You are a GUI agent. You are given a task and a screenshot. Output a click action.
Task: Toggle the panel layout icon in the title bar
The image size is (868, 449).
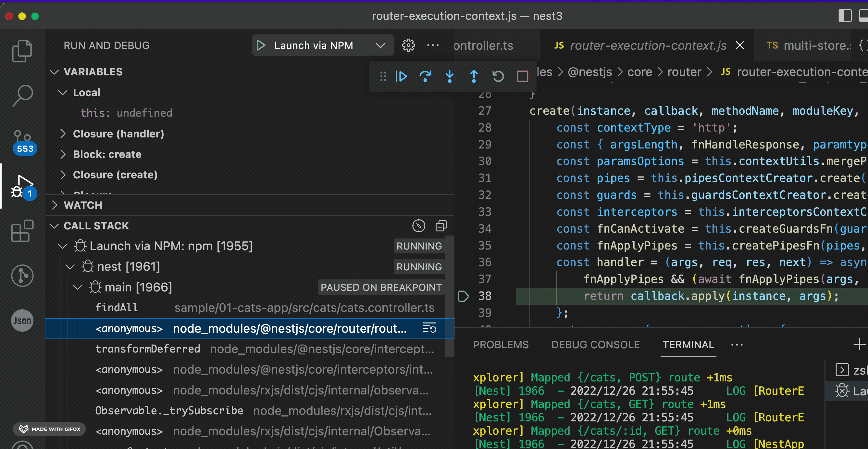coord(864,16)
